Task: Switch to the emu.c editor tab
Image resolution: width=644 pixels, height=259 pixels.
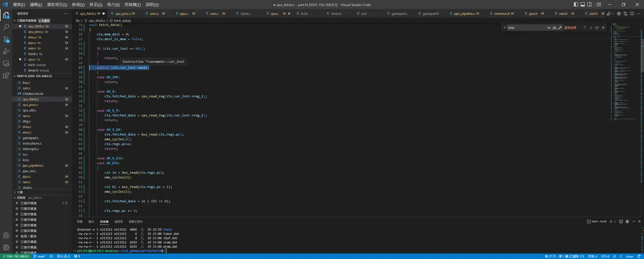Action: click(154, 14)
